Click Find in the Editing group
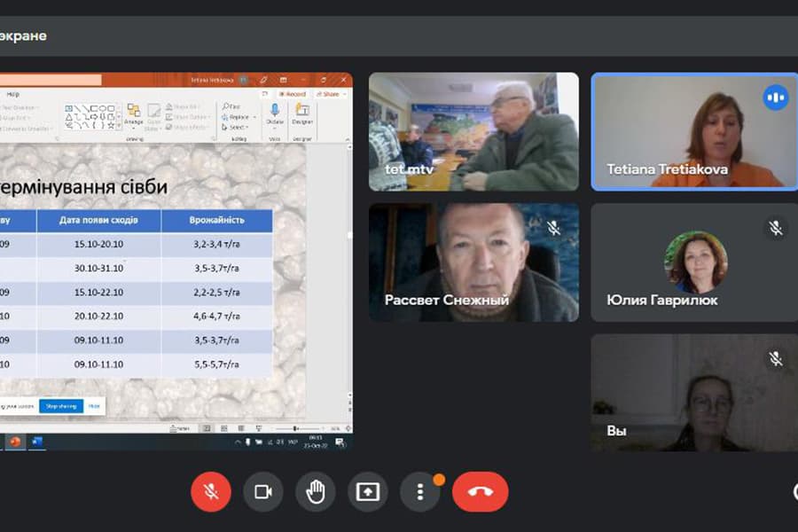The image size is (798, 532). tap(231, 106)
